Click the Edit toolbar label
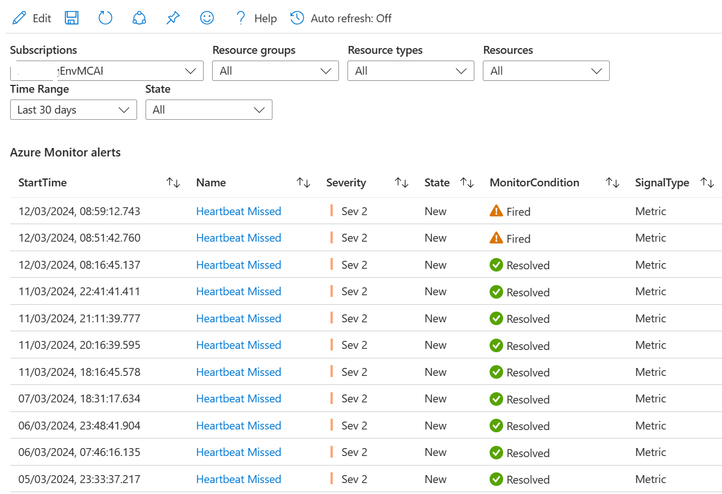Image resolution: width=722 pixels, height=494 pixels. click(x=41, y=18)
